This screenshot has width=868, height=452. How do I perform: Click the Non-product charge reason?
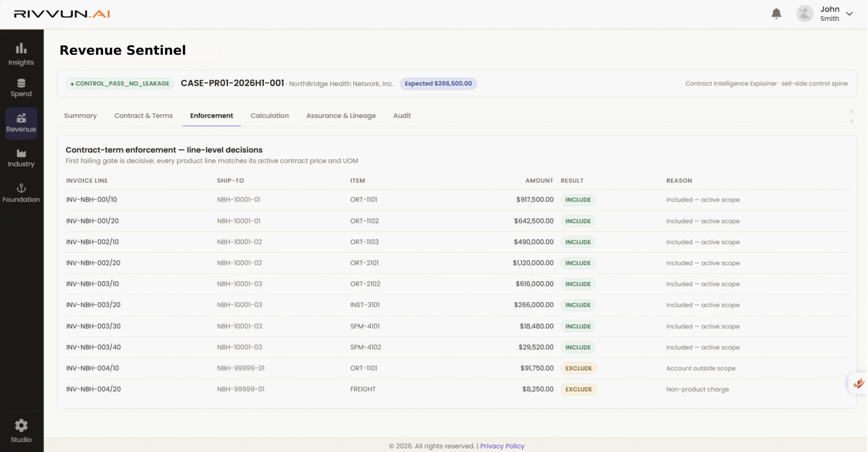[x=698, y=389]
